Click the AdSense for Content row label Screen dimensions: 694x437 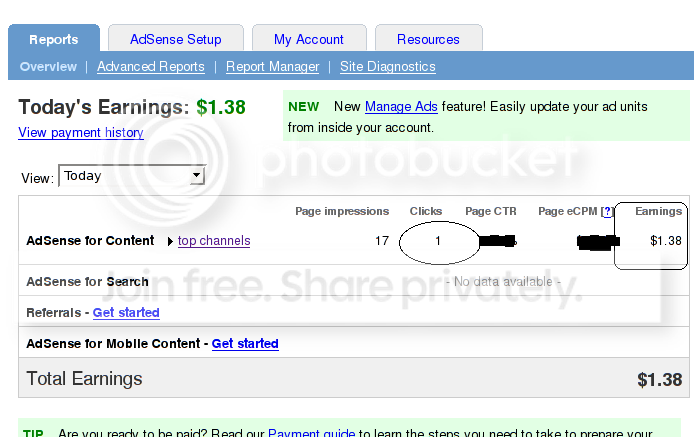coord(90,240)
